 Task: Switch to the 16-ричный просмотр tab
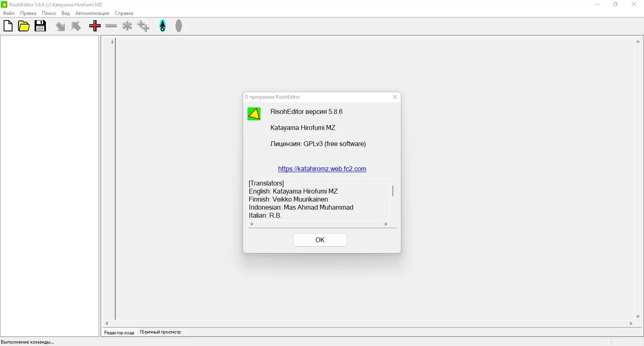[160, 332]
